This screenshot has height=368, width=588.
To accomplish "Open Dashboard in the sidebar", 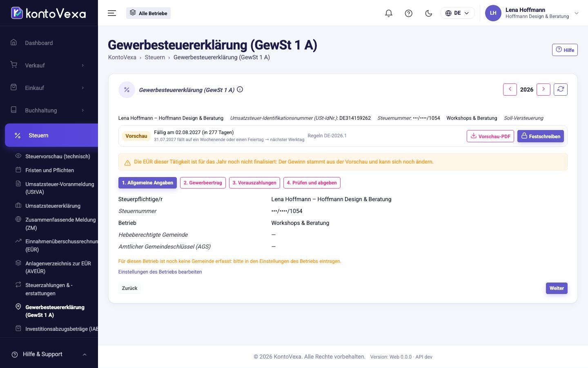I will tap(49, 43).
